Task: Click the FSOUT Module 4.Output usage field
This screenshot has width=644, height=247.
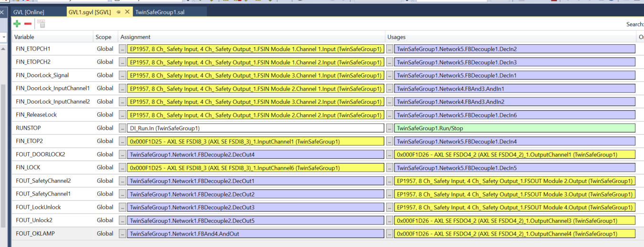Action: 515,207
